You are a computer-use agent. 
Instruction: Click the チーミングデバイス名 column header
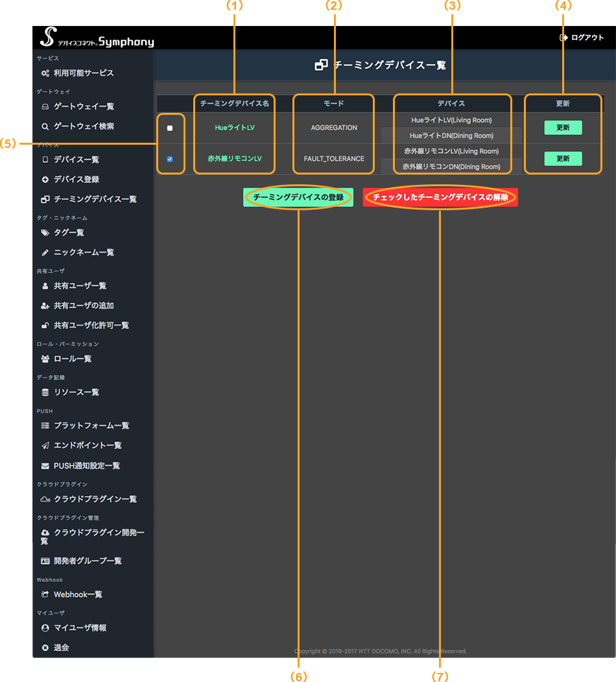pyautogui.click(x=234, y=104)
